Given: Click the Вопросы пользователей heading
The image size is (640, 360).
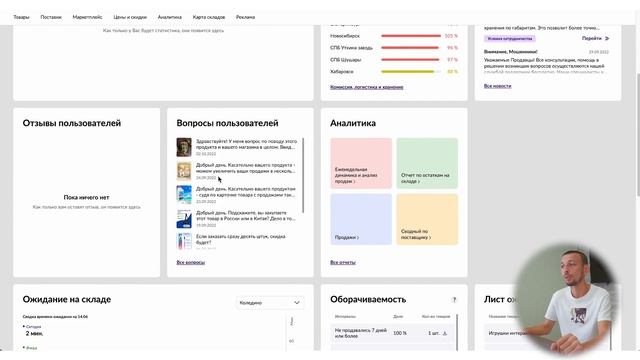Looking at the screenshot, I should click(x=227, y=123).
